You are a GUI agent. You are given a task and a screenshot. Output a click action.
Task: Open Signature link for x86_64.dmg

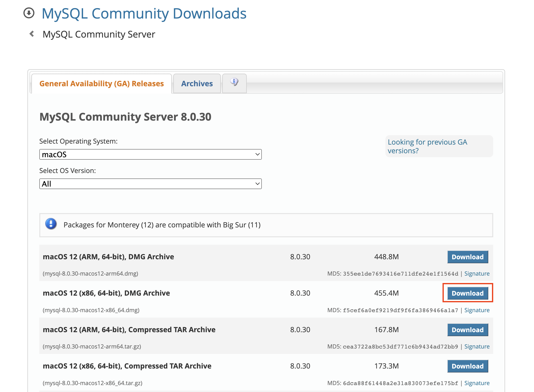(477, 310)
